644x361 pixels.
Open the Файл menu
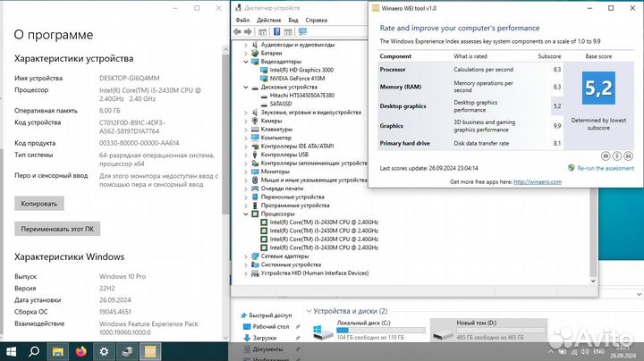click(242, 20)
